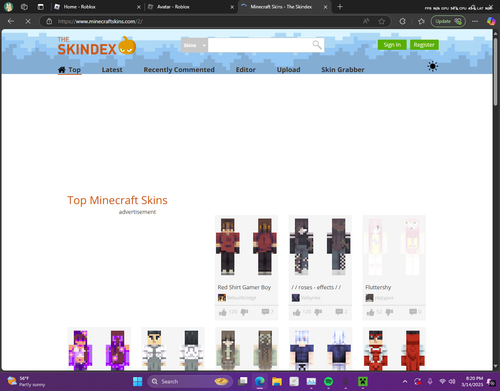This screenshot has height=391, width=500.
Task: Dislike the // roses - effects // skin
Action: [x=318, y=312]
